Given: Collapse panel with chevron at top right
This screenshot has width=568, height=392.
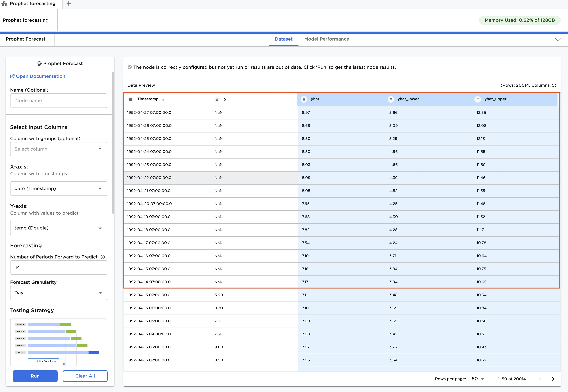Looking at the screenshot, I should [558, 39].
